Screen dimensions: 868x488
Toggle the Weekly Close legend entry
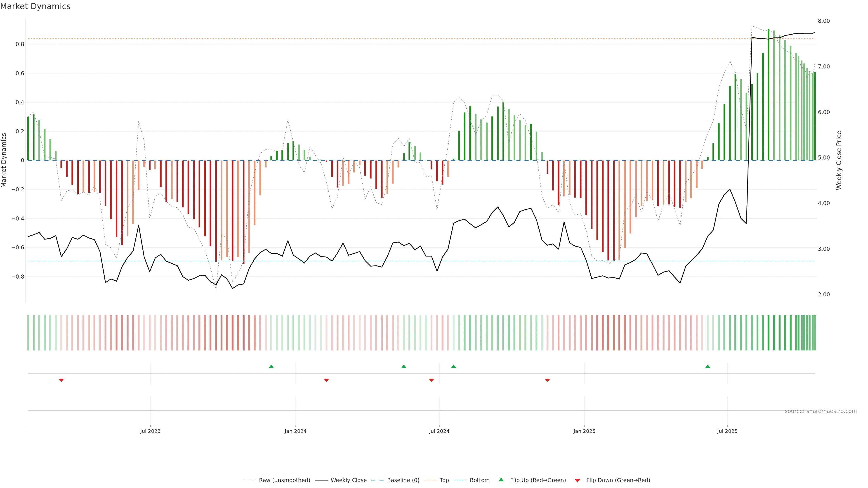pyautogui.click(x=348, y=480)
